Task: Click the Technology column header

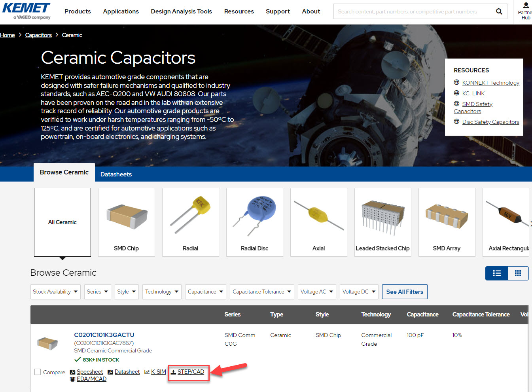Action: 376,314
